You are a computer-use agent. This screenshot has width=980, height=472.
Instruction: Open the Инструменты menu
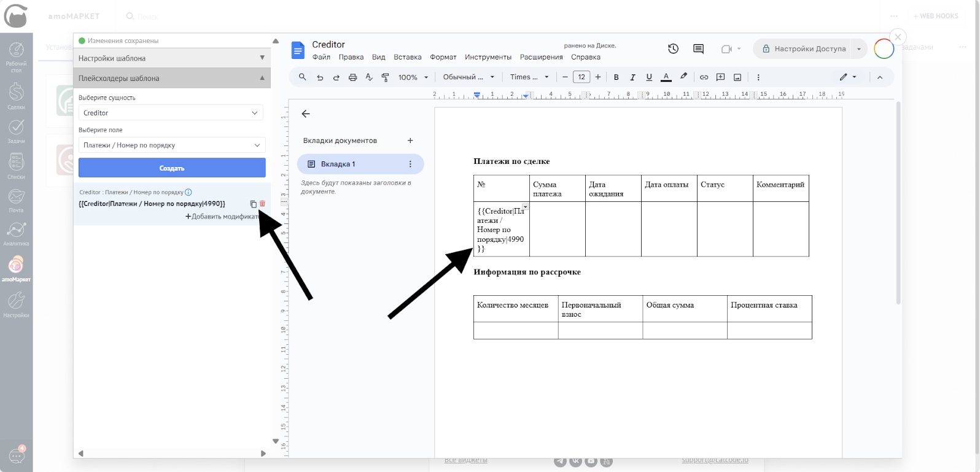(x=488, y=57)
